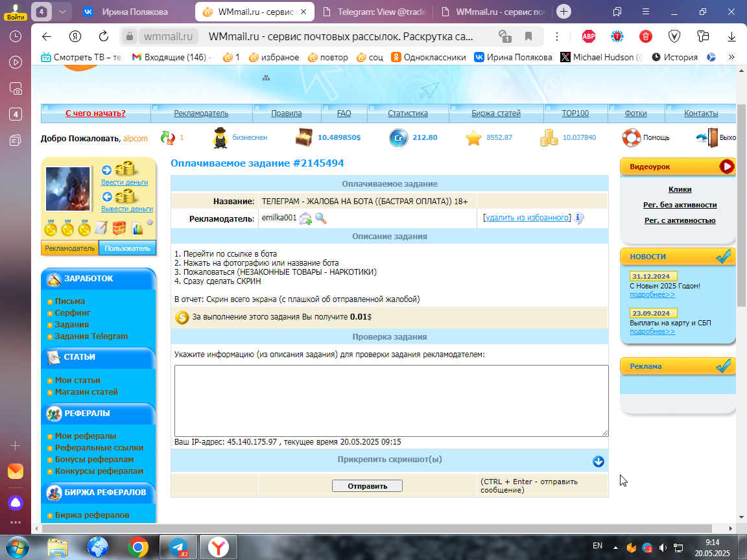The width and height of the screenshot is (747, 560).
Task: Switch to the Пользователь mode tab
Action: (x=127, y=248)
